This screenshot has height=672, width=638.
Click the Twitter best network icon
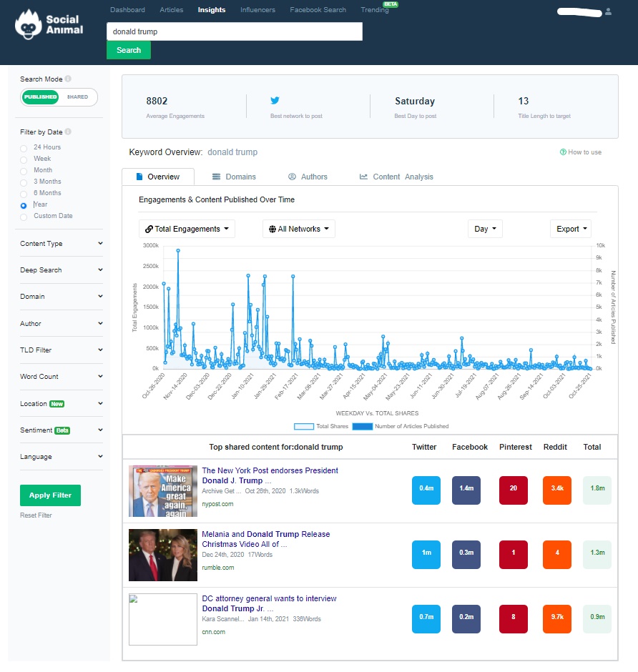(275, 100)
